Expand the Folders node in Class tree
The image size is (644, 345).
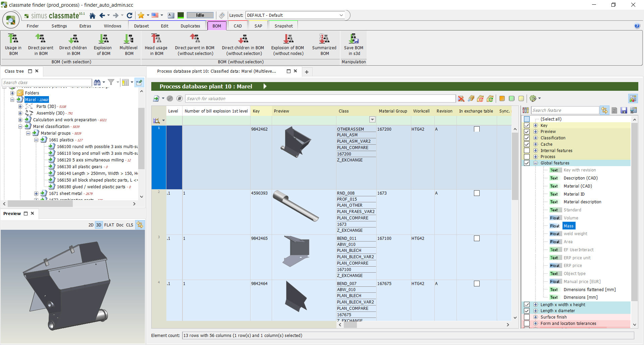(12, 93)
